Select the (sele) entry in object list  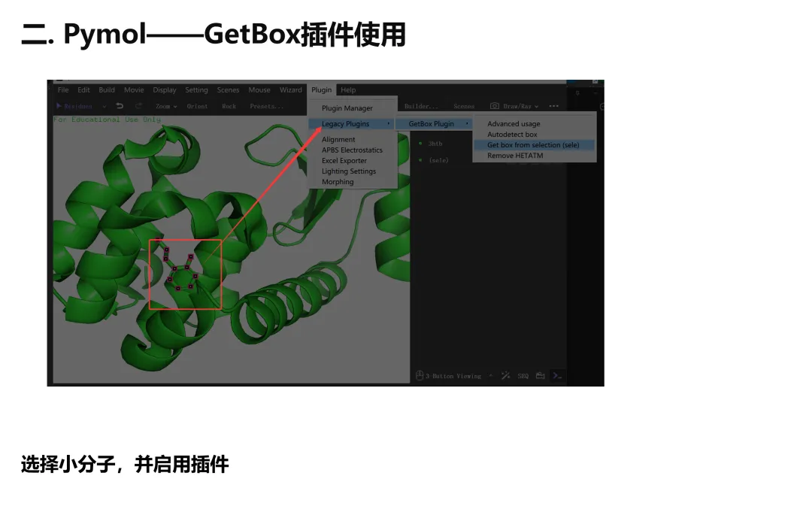pyautogui.click(x=438, y=161)
